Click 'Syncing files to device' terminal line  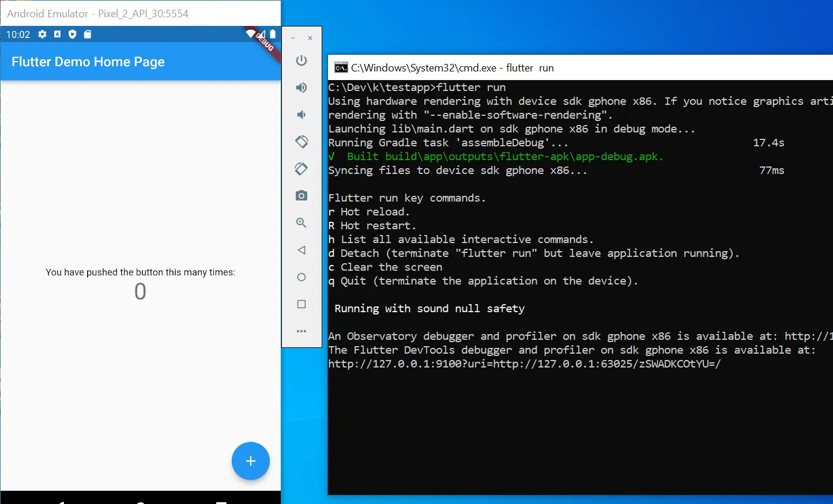pyautogui.click(x=458, y=170)
